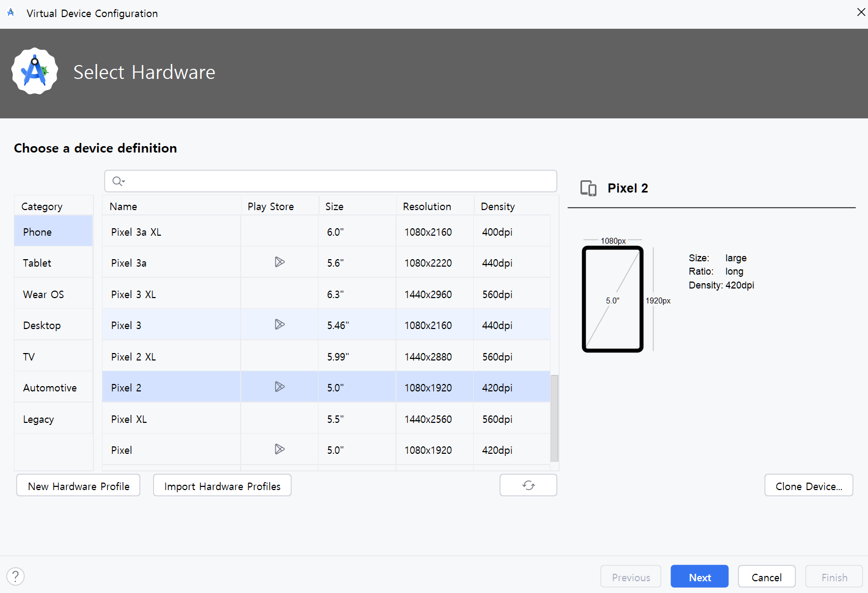Click the Android Studio title bar icon
The width and height of the screenshot is (868, 593).
pyautogui.click(x=11, y=13)
